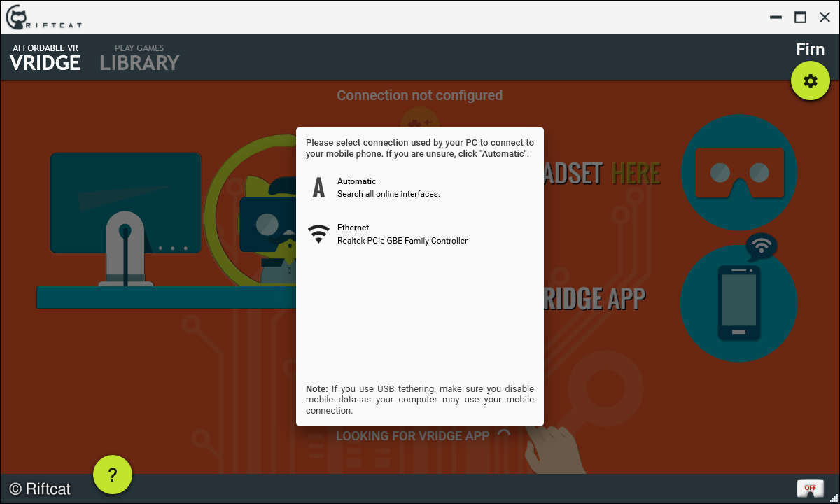Click the "LOOKING FOR VRIDGE APP" text
The width and height of the screenshot is (840, 504).
[x=412, y=435]
